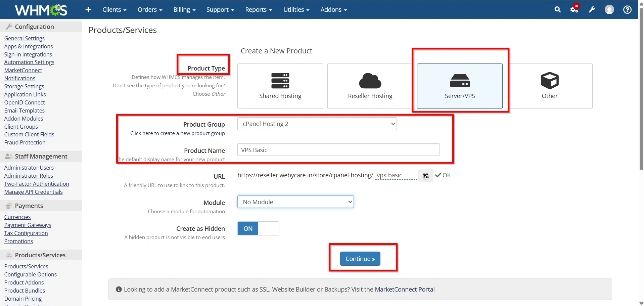Viewport: 644px width, 306px height.
Task: Open Automation Settings sidebar link
Action: pos(29,62)
